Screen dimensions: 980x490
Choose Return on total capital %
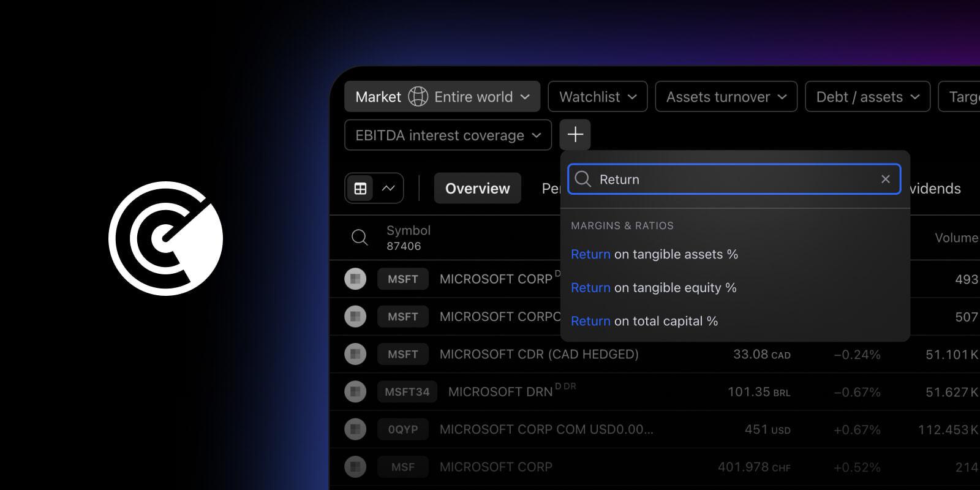click(x=644, y=321)
